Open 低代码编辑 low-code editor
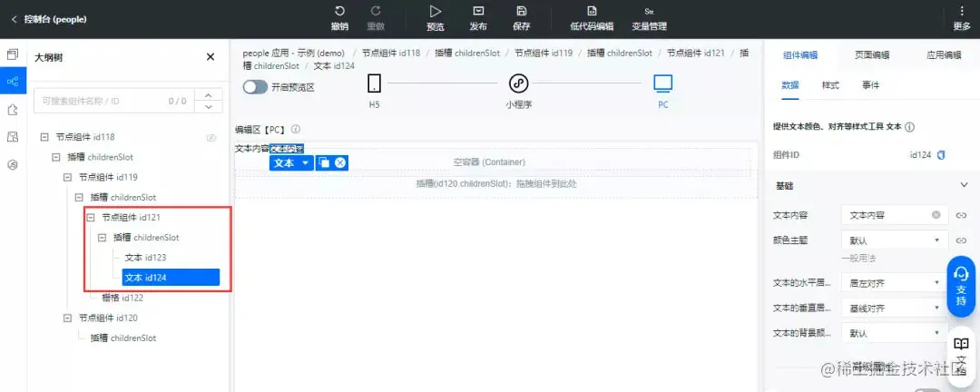Image resolution: width=980 pixels, height=392 pixels. 592,19
